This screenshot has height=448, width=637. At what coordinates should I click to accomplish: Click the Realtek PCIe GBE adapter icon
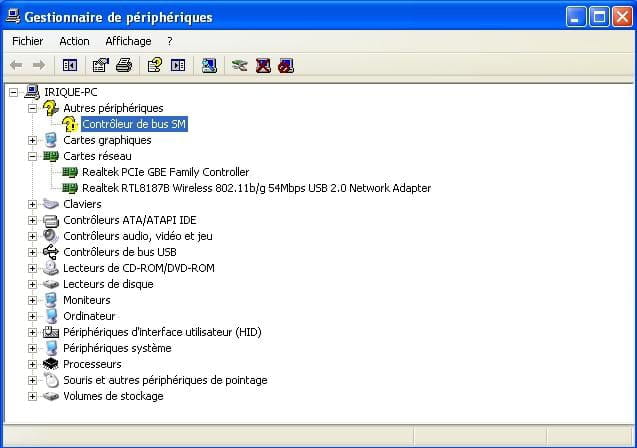(x=70, y=172)
